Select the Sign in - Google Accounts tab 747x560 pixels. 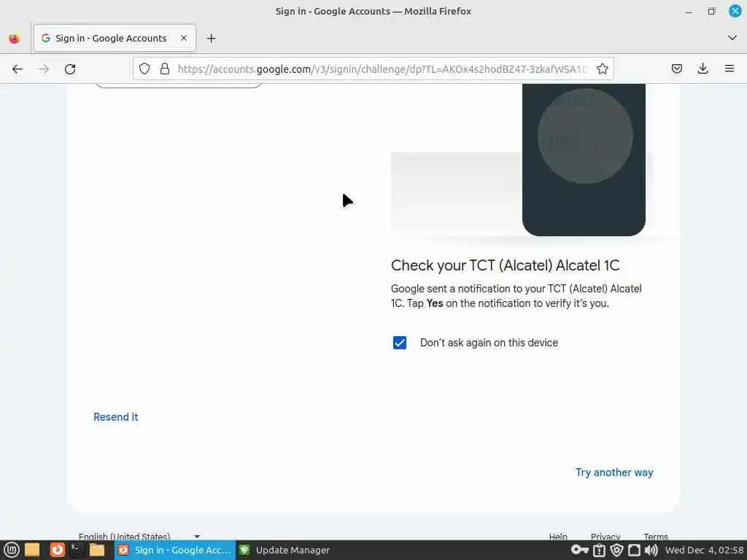click(115, 38)
